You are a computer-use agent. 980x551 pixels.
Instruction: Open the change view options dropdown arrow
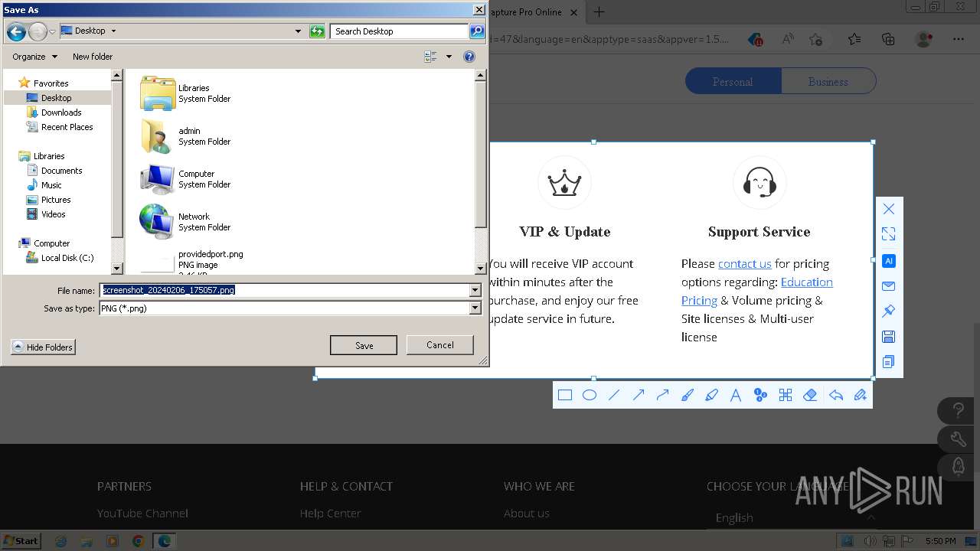coord(449,57)
